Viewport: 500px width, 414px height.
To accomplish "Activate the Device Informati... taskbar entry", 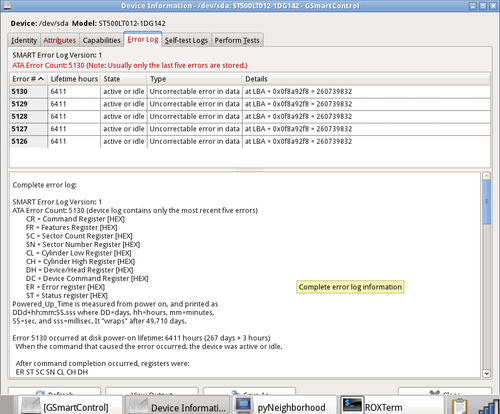I will click(178, 406).
